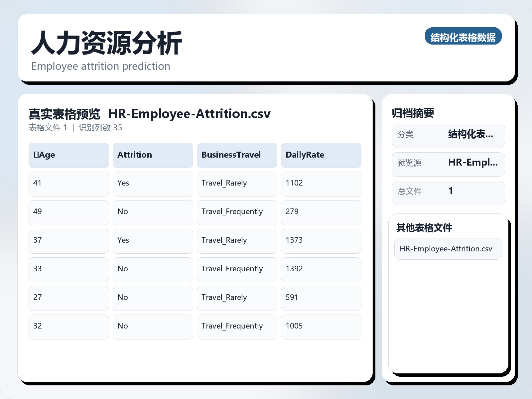Screen dimensions: 532x399
Task: Select the Travel_Frequently cell in last row
Action: 237,326
